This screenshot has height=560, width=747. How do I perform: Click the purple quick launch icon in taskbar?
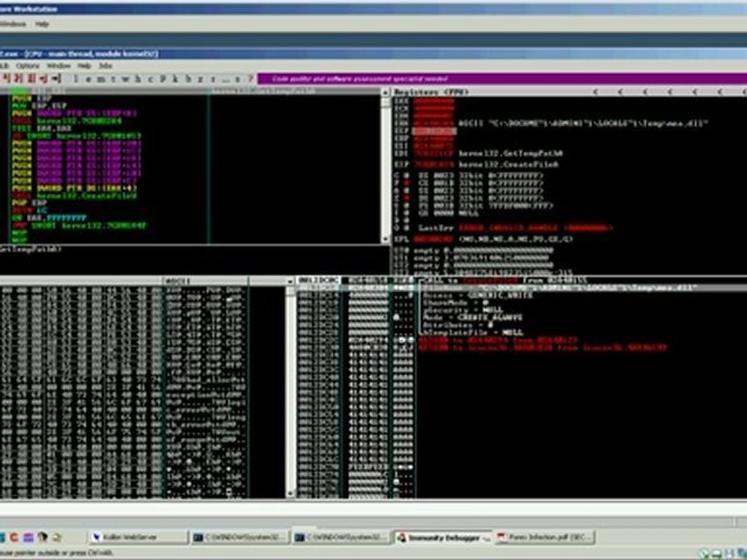click(28, 537)
